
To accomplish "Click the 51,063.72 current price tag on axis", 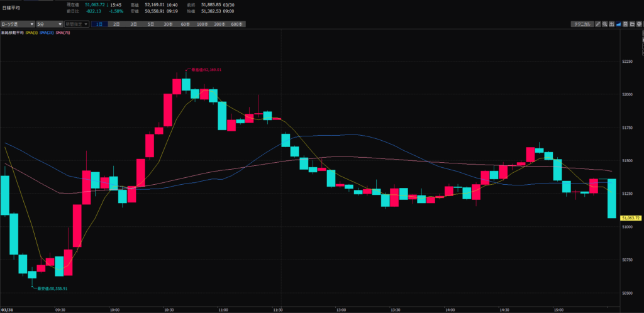I will tap(630, 218).
